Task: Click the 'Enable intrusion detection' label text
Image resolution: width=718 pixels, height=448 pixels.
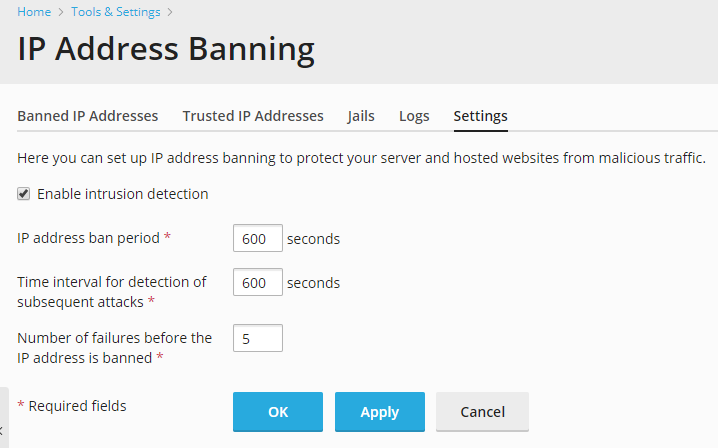Action: click(122, 194)
